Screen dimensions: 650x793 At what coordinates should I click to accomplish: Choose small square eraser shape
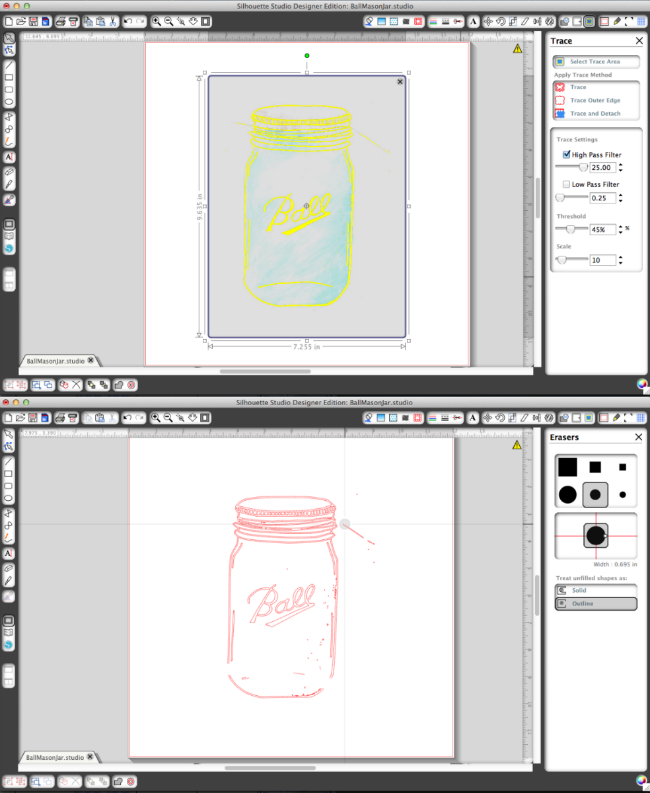[x=623, y=467]
